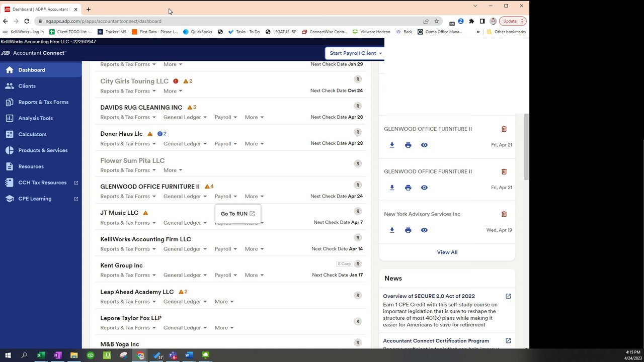Click orange warning icon next to Doner Haus

150,134
